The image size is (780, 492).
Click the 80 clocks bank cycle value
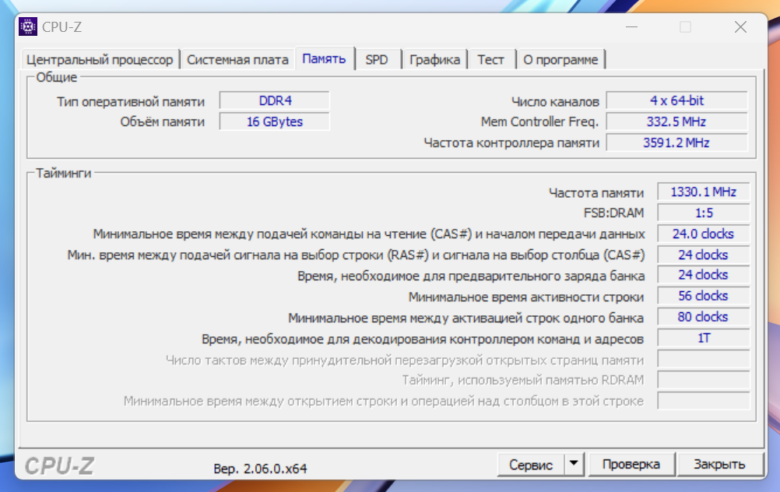point(703,317)
